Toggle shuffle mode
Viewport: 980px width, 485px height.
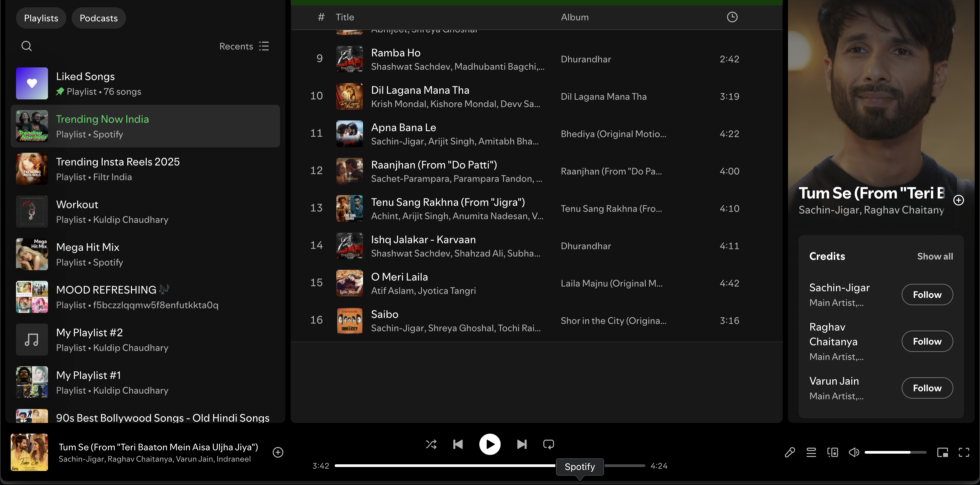[431, 444]
